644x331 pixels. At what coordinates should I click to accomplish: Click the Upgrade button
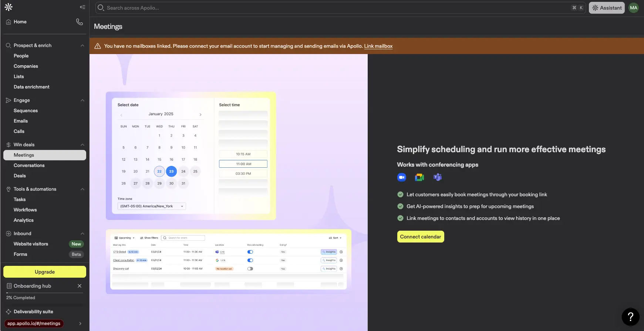pos(45,272)
